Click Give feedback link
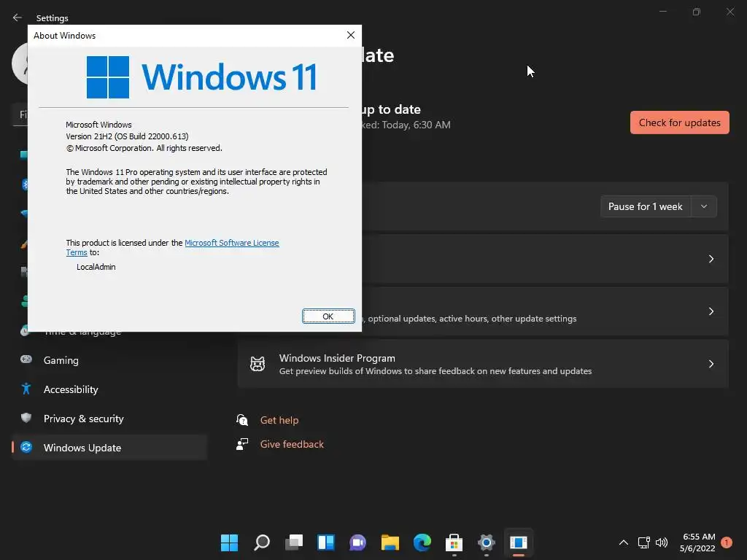 coord(292,444)
